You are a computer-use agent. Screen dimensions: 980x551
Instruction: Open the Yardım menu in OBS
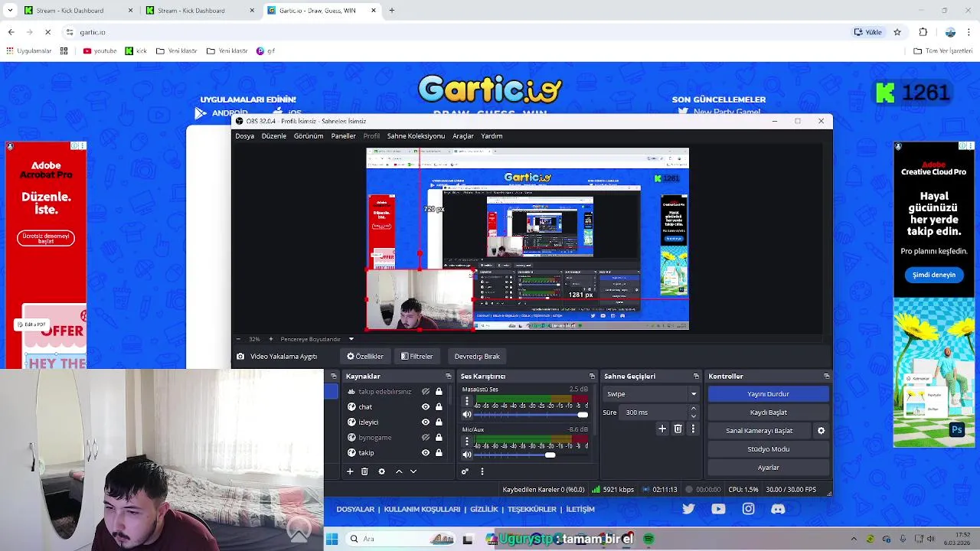pyautogui.click(x=492, y=136)
